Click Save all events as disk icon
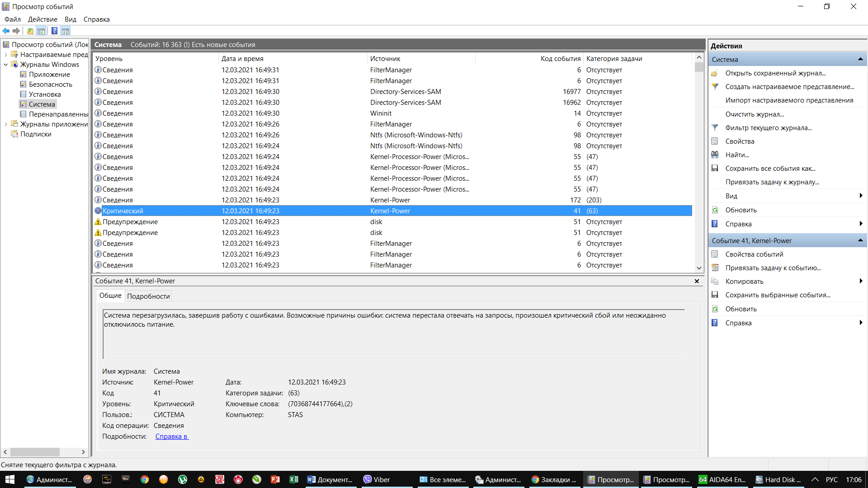This screenshot has width=868, height=488. 715,168
